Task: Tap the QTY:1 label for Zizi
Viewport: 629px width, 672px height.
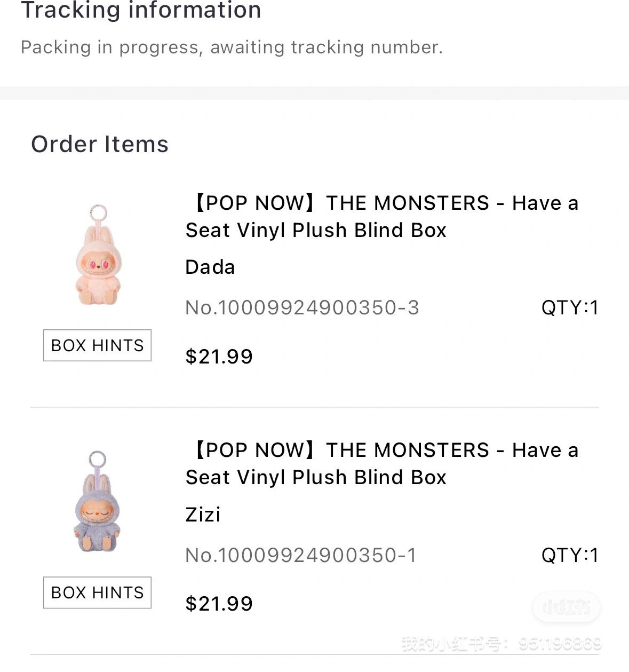Action: (570, 555)
